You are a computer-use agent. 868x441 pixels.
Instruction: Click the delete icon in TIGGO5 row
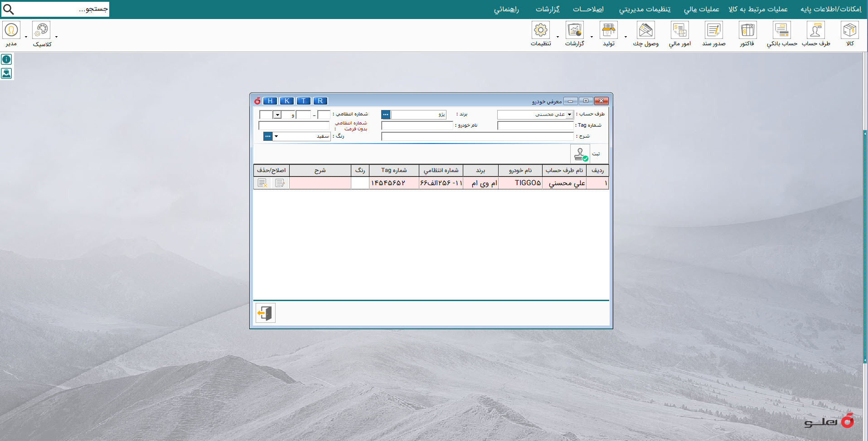[x=262, y=183]
